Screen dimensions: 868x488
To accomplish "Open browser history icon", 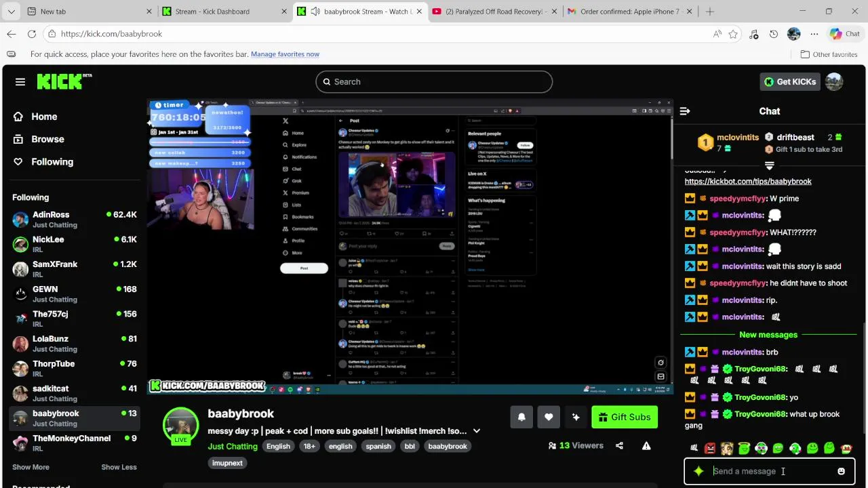I will (774, 34).
